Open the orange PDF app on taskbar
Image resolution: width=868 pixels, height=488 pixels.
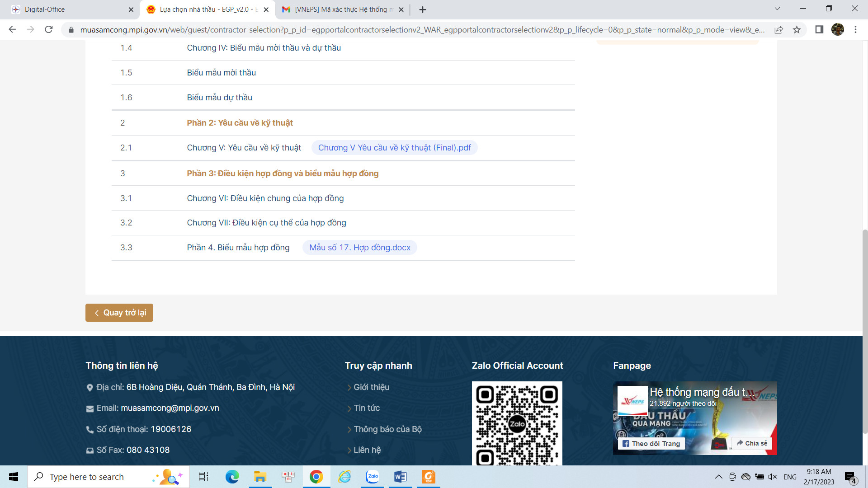click(x=429, y=477)
